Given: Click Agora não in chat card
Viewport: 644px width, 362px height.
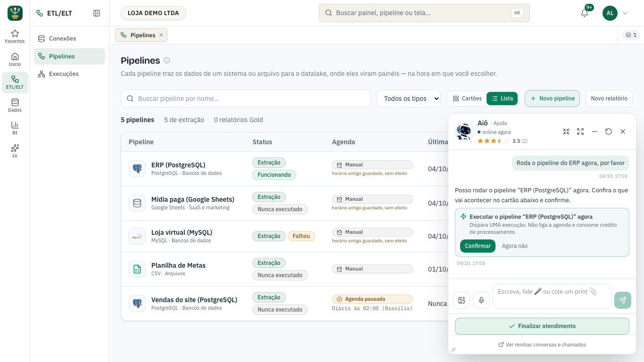Looking at the screenshot, I should pos(515,246).
